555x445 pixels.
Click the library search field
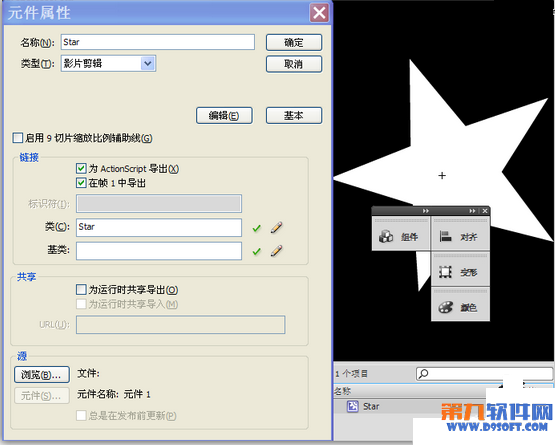coord(484,374)
